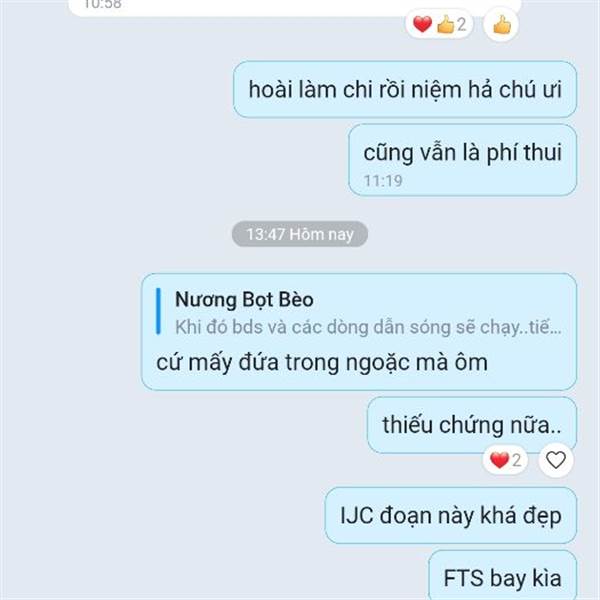Select the reply text "cứ mấy đứa trong ngoặc mà ôm"
600x600 pixels.
322,362
